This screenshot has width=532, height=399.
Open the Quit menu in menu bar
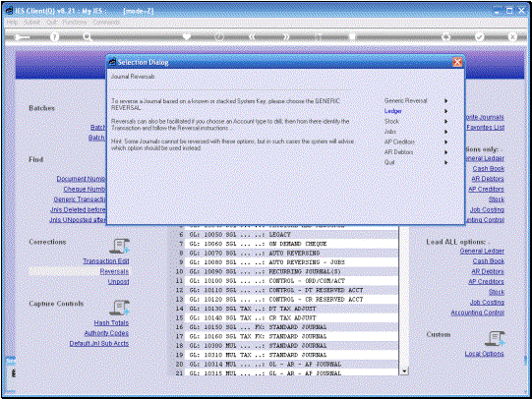click(x=51, y=22)
